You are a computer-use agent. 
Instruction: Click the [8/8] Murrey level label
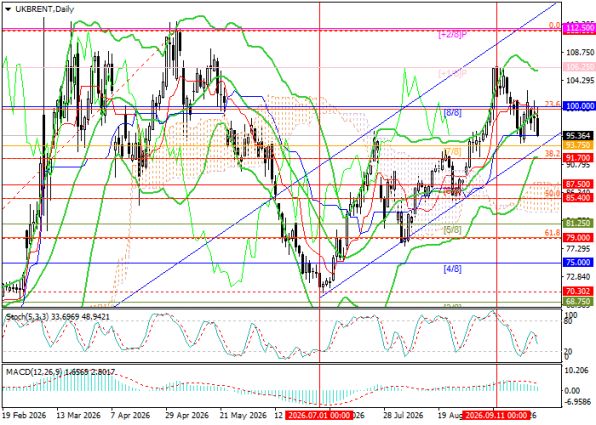[x=452, y=113]
